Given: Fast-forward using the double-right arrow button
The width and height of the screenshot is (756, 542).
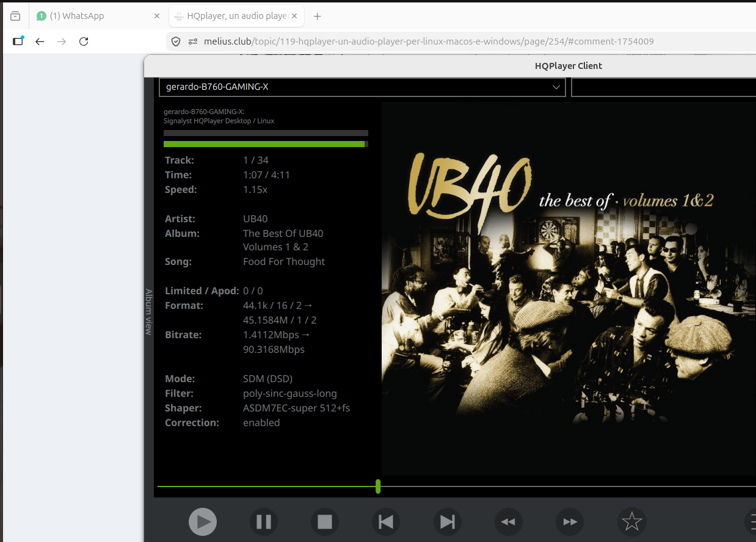Looking at the screenshot, I should 570,522.
